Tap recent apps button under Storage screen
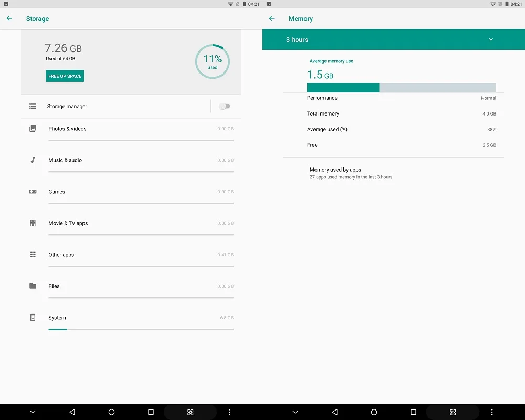The height and width of the screenshot is (420, 525). 151,412
